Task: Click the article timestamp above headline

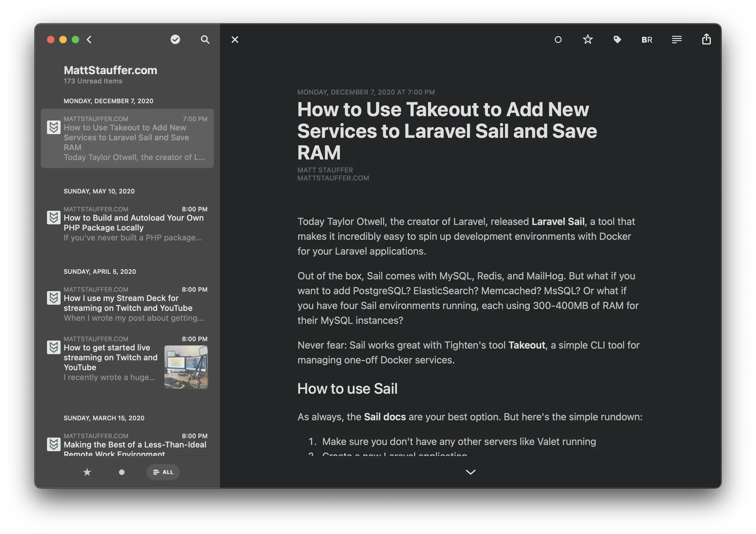Action: click(366, 92)
